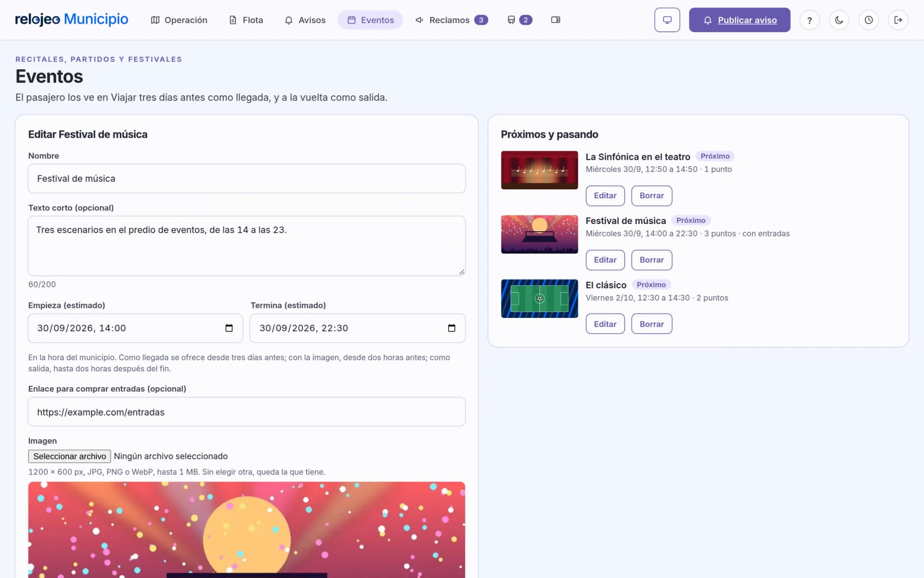Edit the Festival de música event
Image resolution: width=924 pixels, height=578 pixels.
(x=605, y=260)
